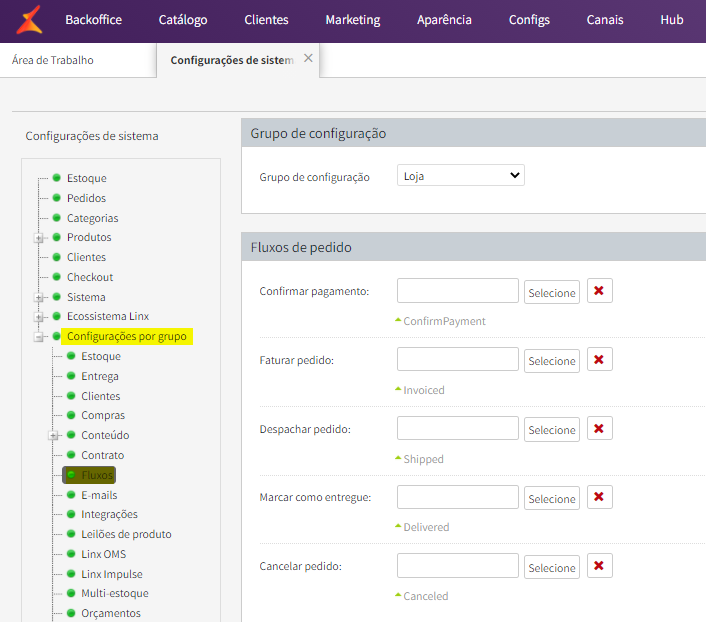Click Selecione for Faturar pedido
706x622 pixels.
click(x=552, y=361)
